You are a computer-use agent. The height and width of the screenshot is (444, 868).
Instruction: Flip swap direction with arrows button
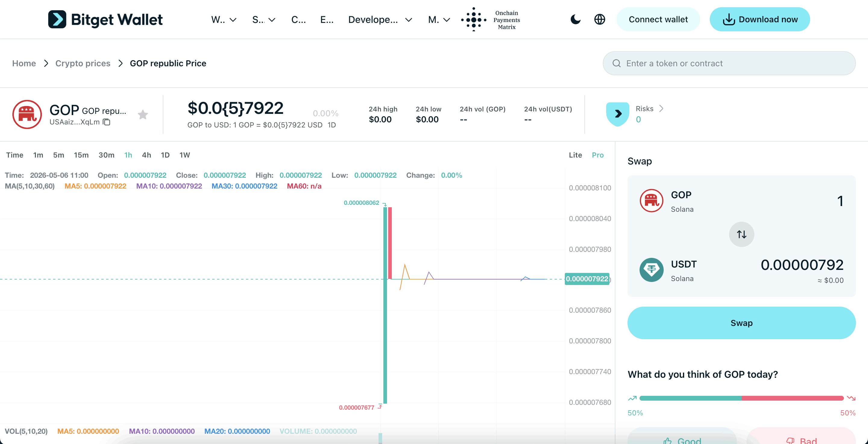[x=741, y=234]
